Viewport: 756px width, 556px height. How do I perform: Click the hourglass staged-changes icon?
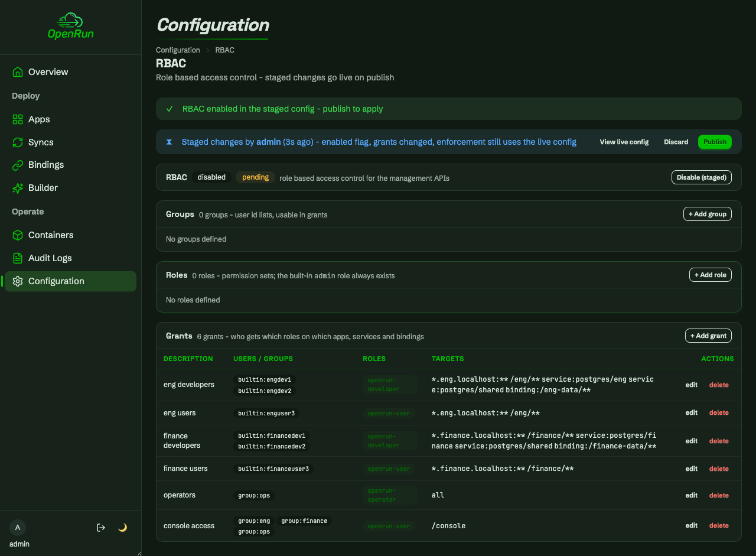[170, 142]
